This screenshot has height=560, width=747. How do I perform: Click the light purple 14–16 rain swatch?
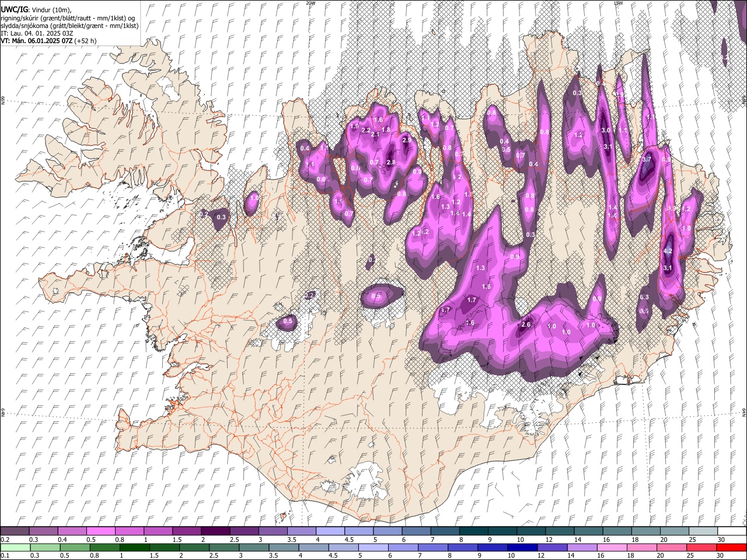click(x=581, y=547)
